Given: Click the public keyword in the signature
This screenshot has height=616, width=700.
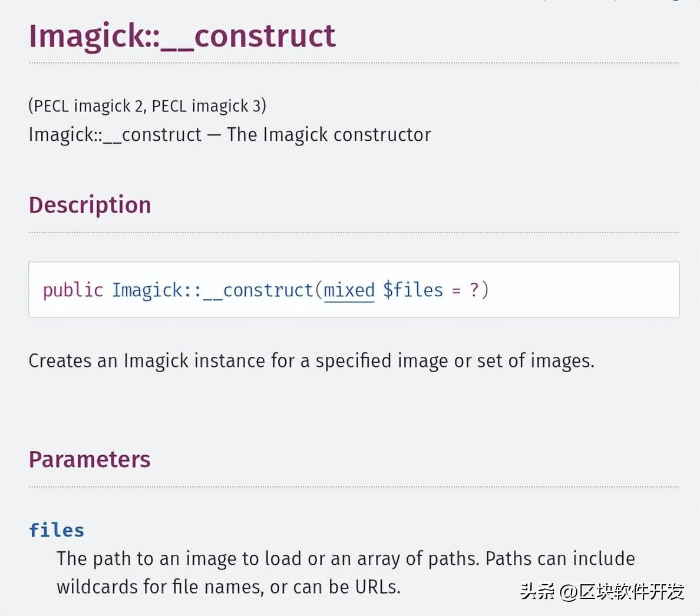Looking at the screenshot, I should tap(72, 290).
